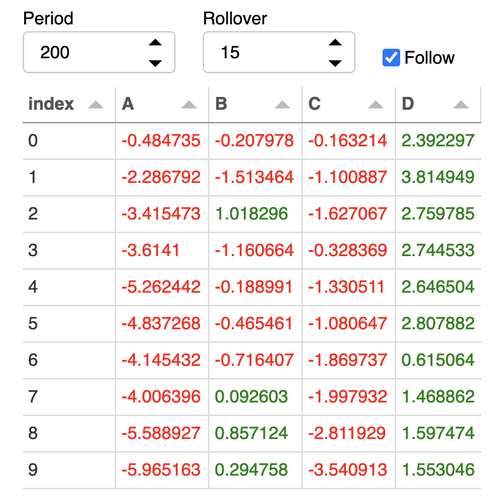Viewport: 500px width, 500px height.
Task: Select green cell value 1.018296
Action: (251, 214)
